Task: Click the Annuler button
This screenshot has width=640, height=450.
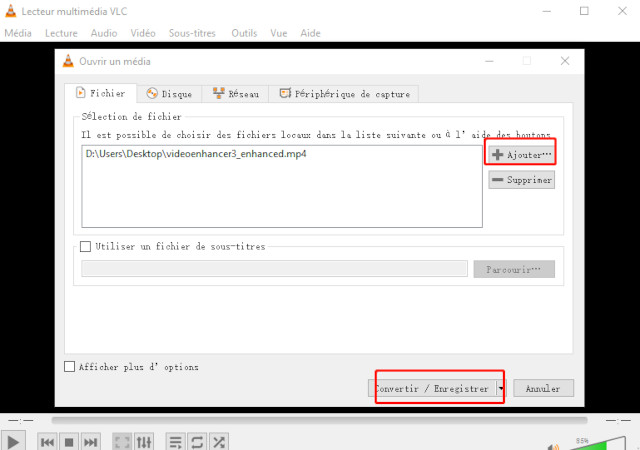Action: [543, 388]
